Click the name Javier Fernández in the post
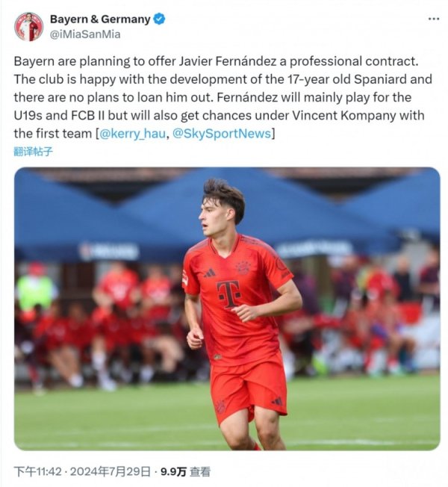 [x=228, y=61]
